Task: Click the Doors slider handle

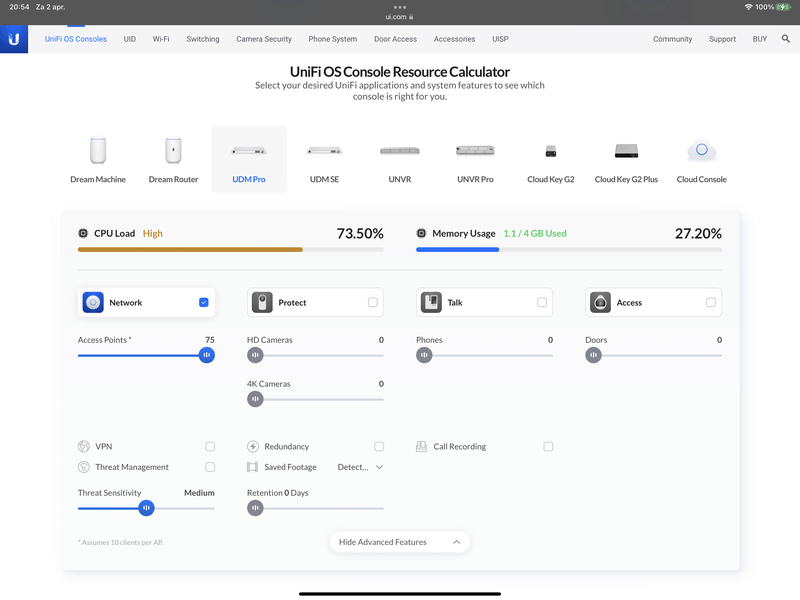Action: (593, 355)
